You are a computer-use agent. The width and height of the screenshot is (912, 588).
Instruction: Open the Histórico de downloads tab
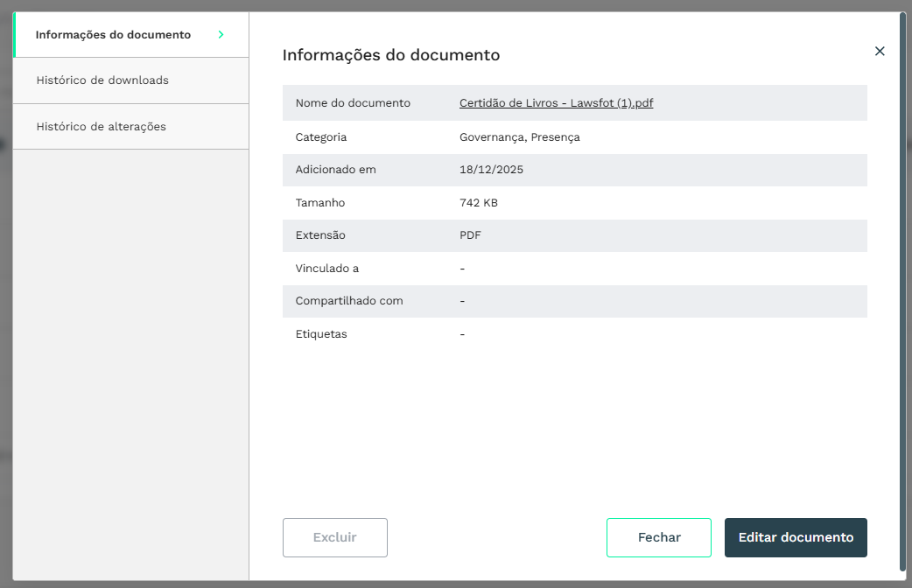coord(102,80)
